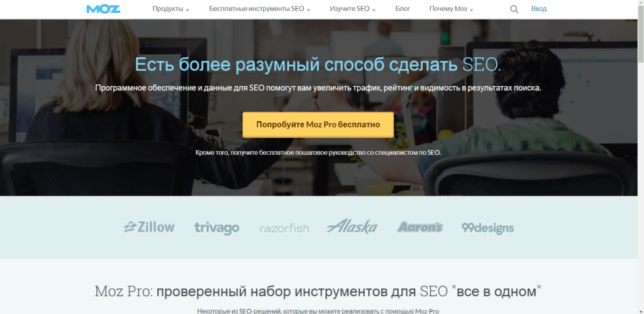Click the Вход login link
Viewport: 644px width, 314px height.
coord(539,9)
